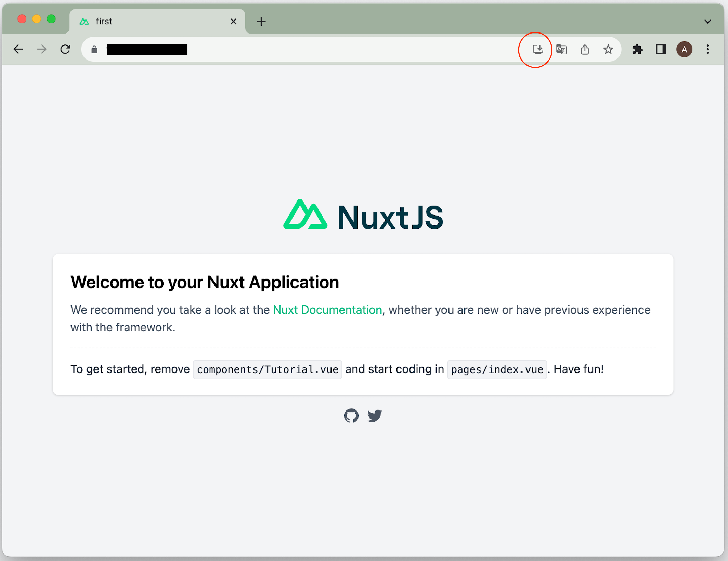Viewport: 728px width, 561px height.
Task: Go forward with the forward arrow
Action: click(42, 50)
